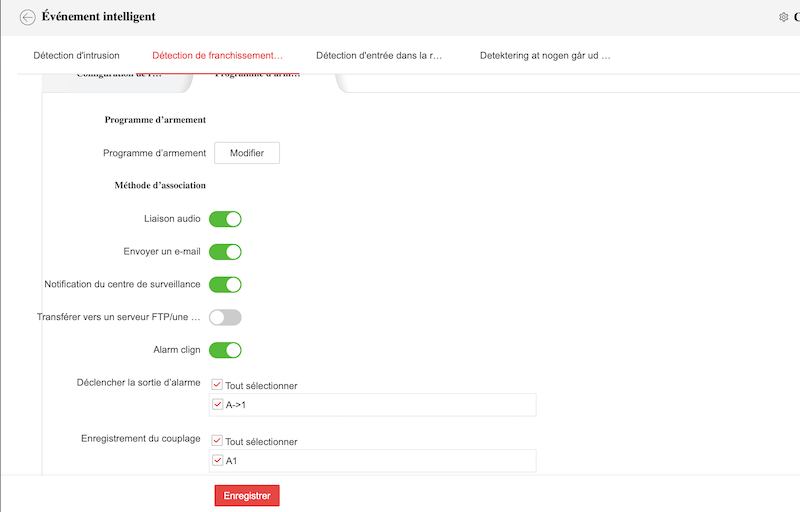Toggle the Liaison audio switch
800x512 pixels.
click(x=225, y=219)
